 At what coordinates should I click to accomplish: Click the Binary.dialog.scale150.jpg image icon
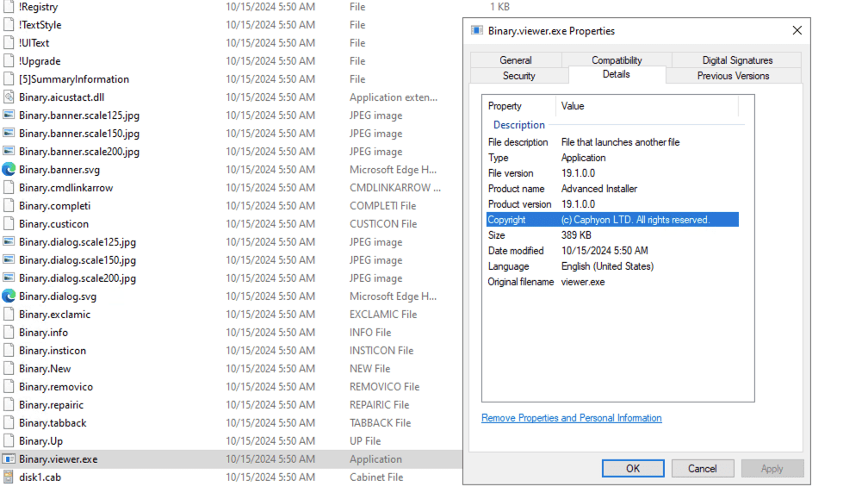click(9, 259)
